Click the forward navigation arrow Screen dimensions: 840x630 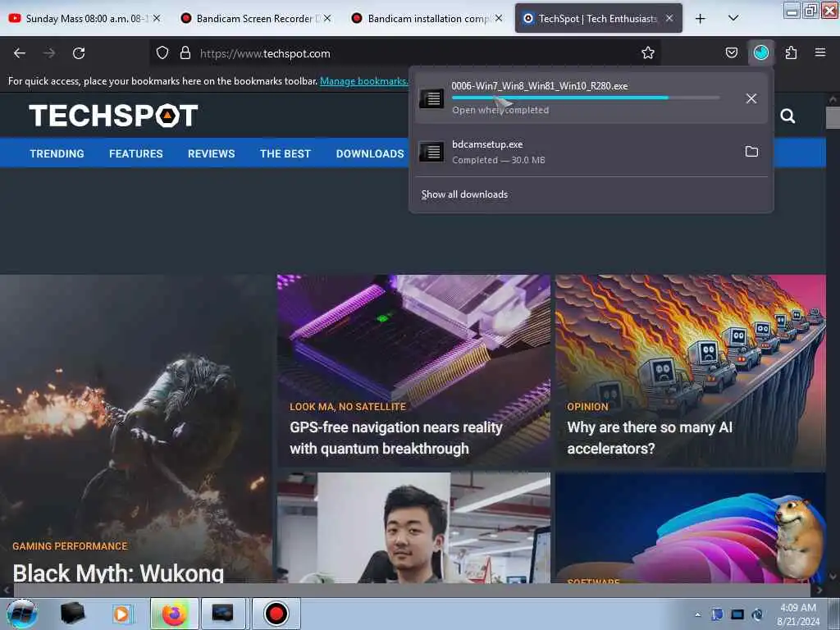pos(49,53)
